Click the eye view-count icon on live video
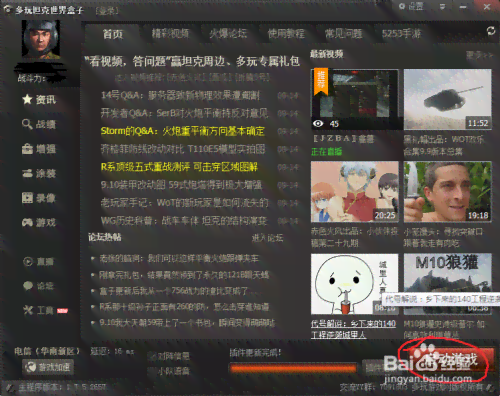500x396 pixels. coord(318,124)
